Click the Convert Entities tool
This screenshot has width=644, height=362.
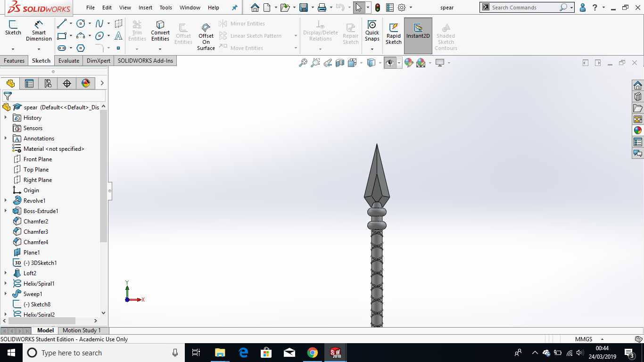pos(160,31)
